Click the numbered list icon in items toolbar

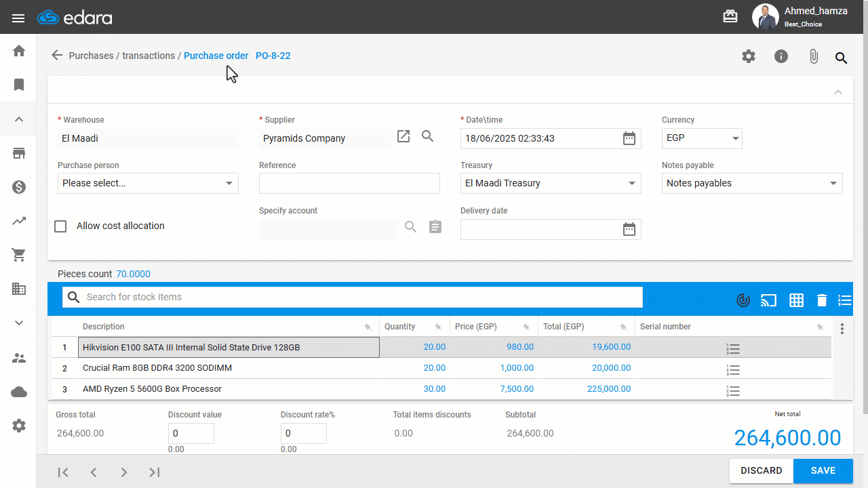[844, 300]
